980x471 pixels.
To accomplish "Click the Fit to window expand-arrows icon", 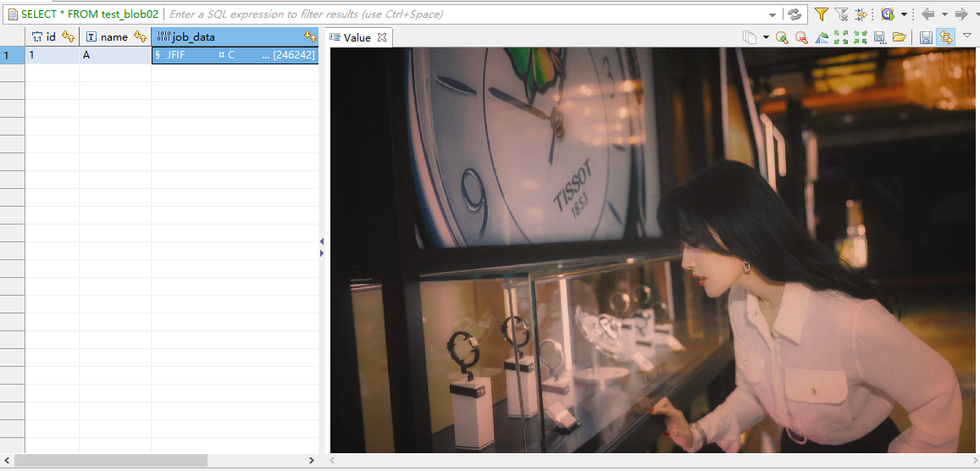I will 841,37.
